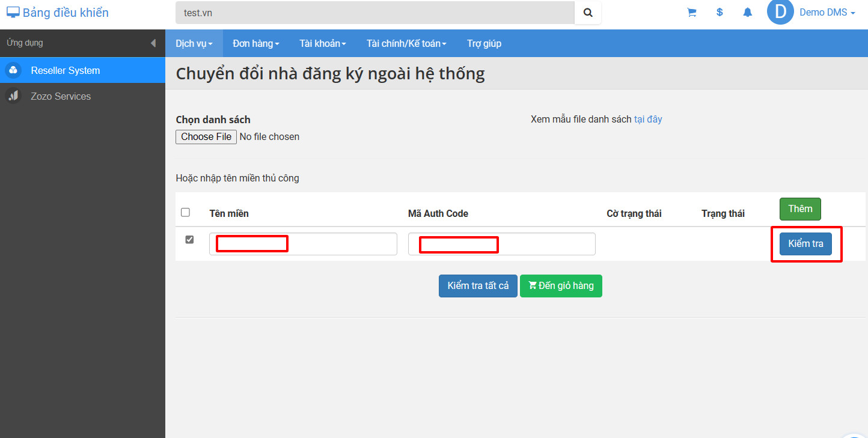
Task: Open the Tài khoản dropdown menu
Action: pos(323,43)
